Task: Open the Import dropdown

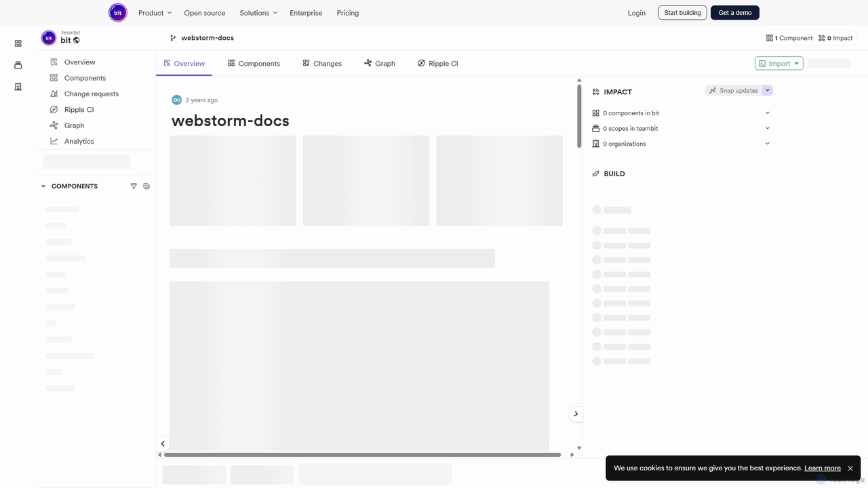Action: coord(779,63)
